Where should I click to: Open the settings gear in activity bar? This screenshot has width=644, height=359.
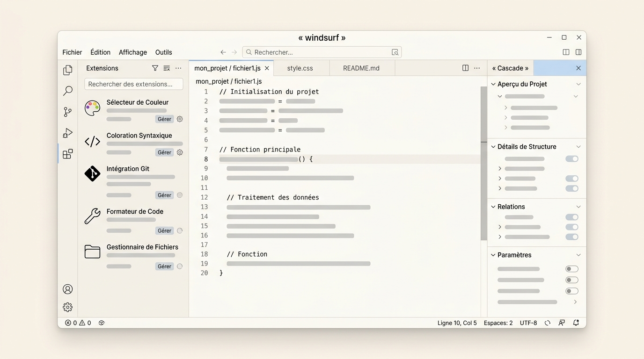(x=68, y=307)
